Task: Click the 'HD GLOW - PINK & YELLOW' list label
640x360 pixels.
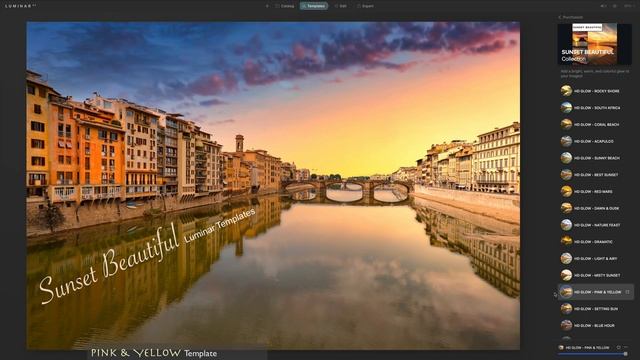Action: point(598,292)
